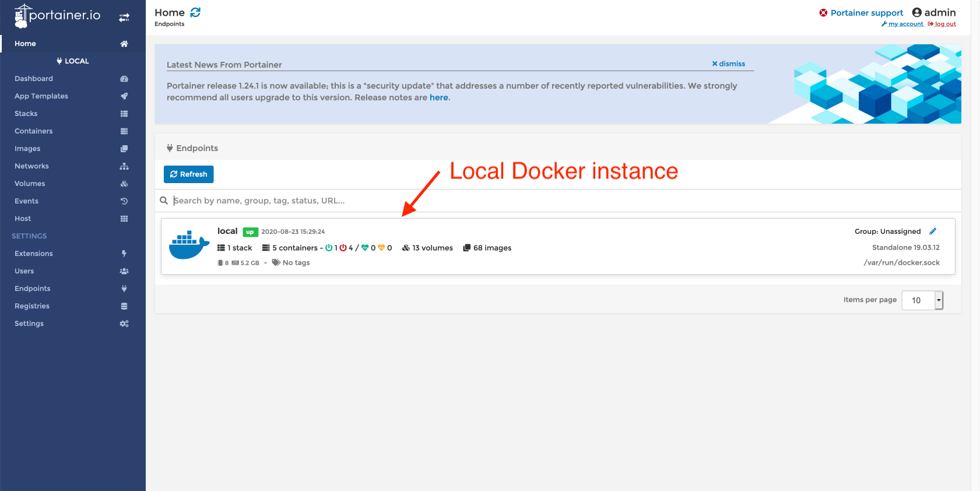
Task: Click the App Templates rocket icon
Action: [x=124, y=96]
